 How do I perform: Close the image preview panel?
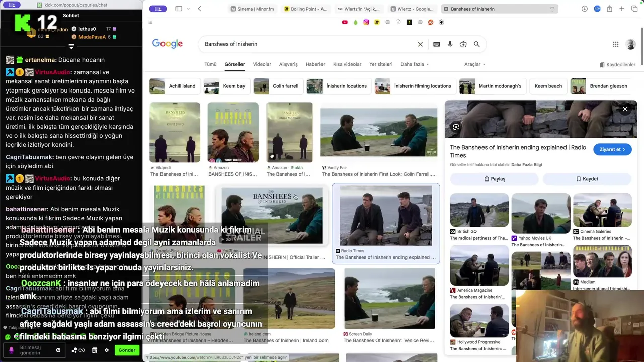[625, 109]
